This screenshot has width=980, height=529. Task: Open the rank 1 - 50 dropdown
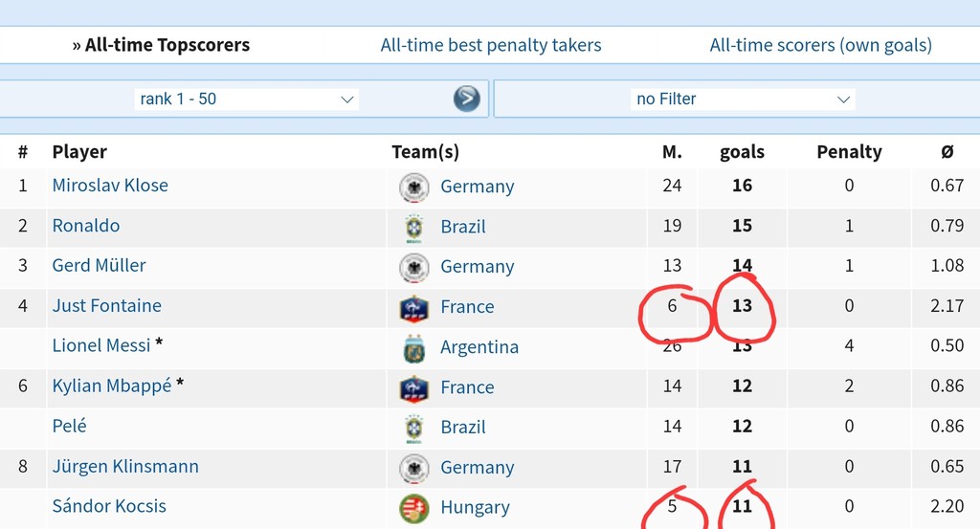(246, 99)
